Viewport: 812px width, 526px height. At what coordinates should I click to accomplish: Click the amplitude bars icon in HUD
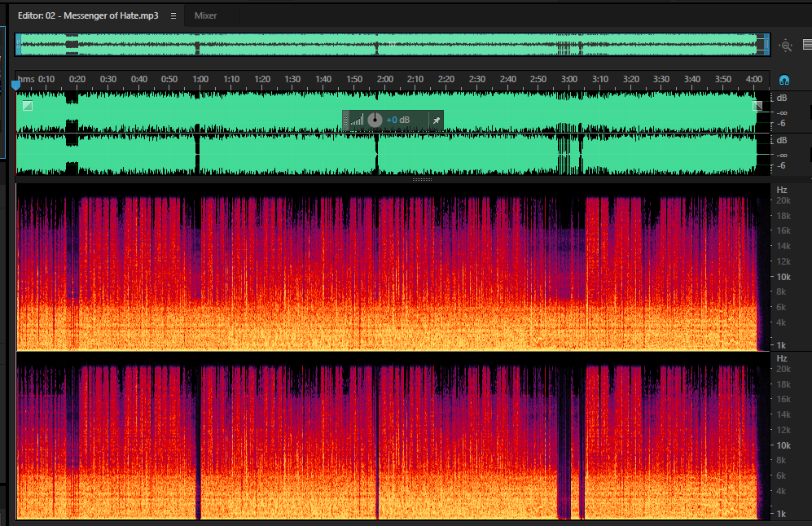pos(357,121)
